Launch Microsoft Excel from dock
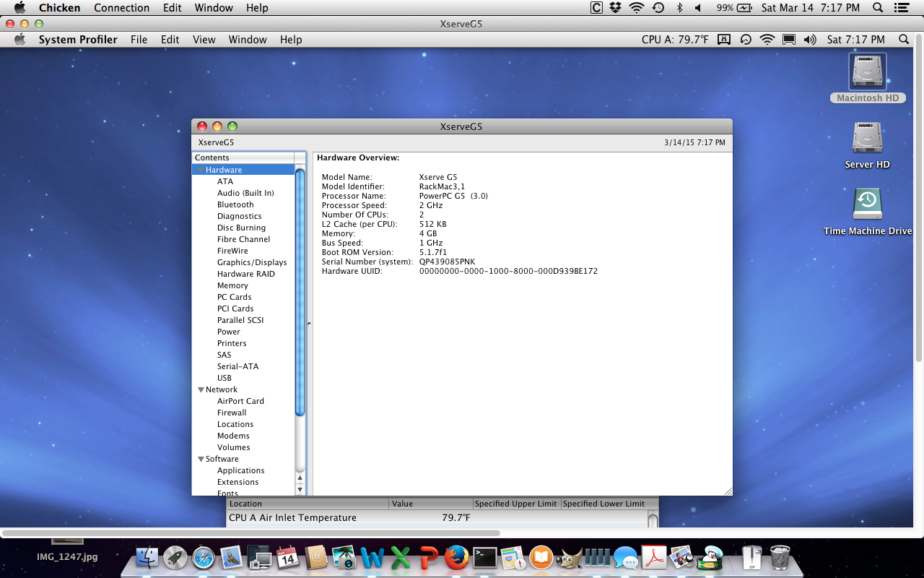Viewport: 924px width, 578px height. tap(400, 557)
